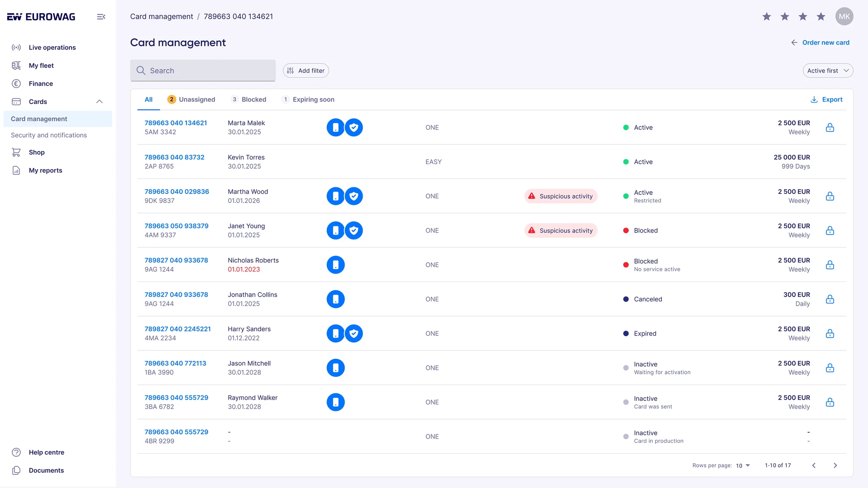This screenshot has width=868, height=488.
Task: Select the All tab
Action: point(148,99)
